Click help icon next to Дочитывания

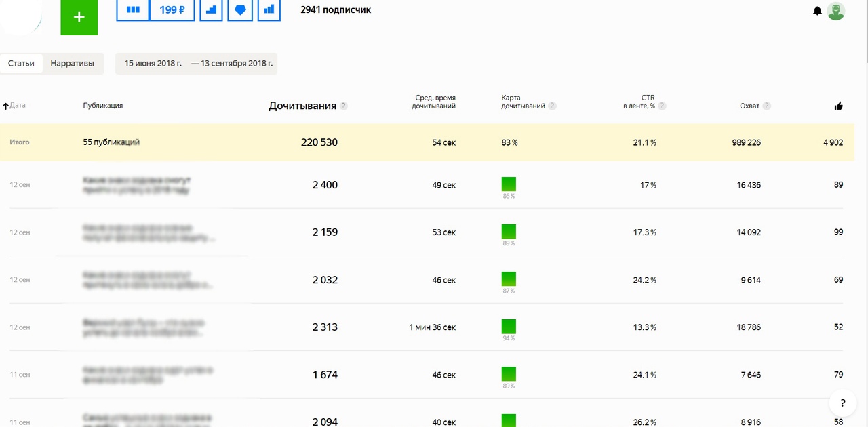click(x=344, y=106)
